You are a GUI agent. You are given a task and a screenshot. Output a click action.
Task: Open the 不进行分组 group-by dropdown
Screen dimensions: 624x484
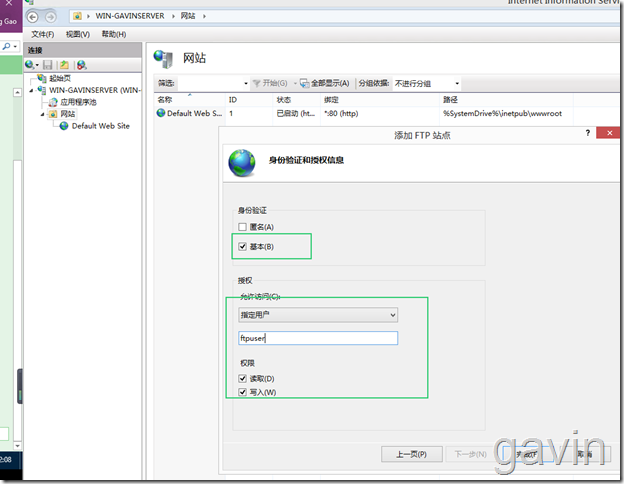[427, 84]
